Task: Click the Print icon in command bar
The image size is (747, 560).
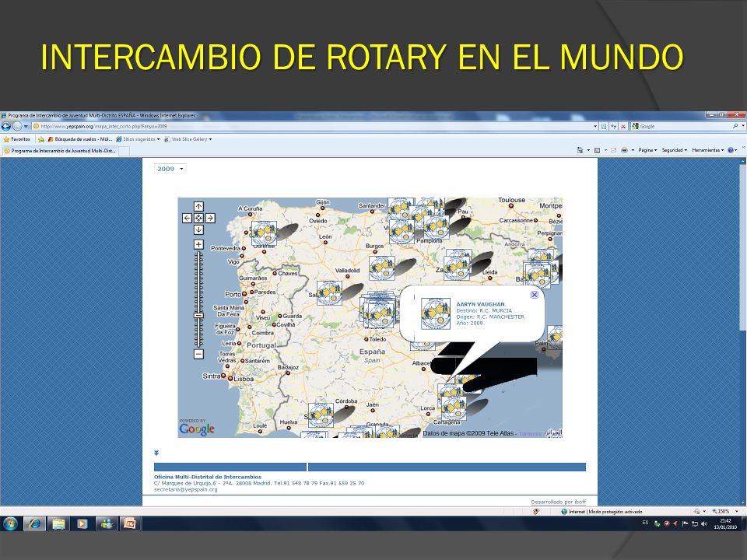Action: 624,150
